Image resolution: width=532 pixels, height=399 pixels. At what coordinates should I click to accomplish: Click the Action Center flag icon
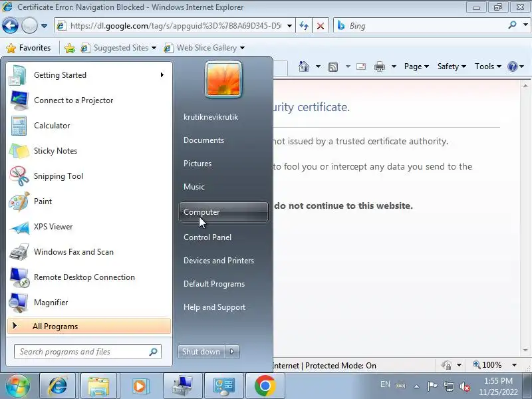pos(432,386)
